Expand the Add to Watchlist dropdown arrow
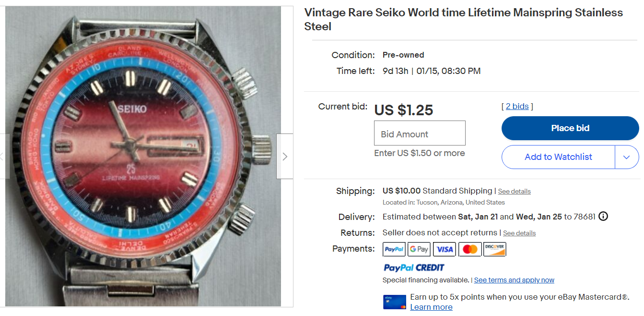 click(x=627, y=157)
